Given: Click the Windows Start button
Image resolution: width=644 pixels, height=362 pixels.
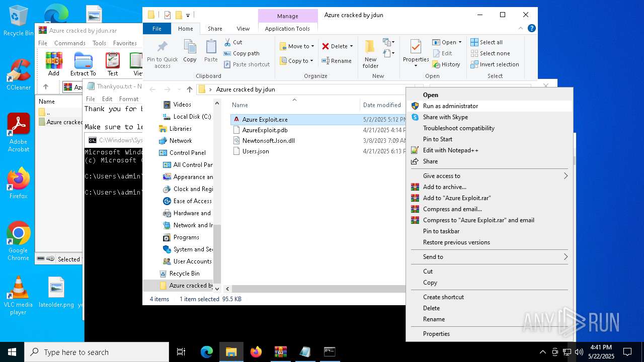Looking at the screenshot, I should pos(12,352).
